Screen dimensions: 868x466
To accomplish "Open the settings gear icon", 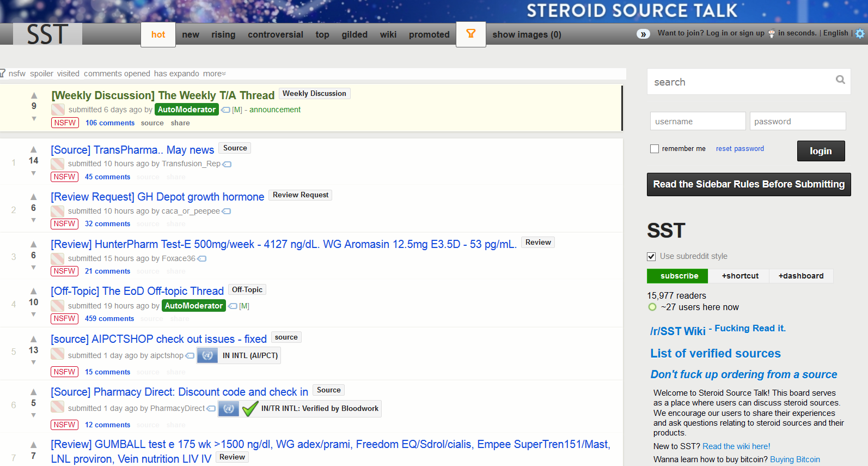I will (x=860, y=33).
